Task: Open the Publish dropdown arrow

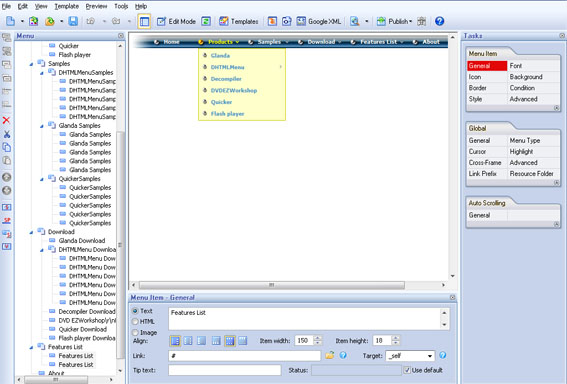Action: pyautogui.click(x=410, y=22)
